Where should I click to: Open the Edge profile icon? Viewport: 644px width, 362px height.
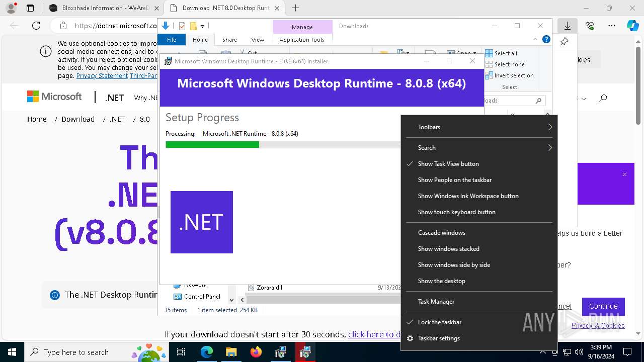tap(11, 8)
